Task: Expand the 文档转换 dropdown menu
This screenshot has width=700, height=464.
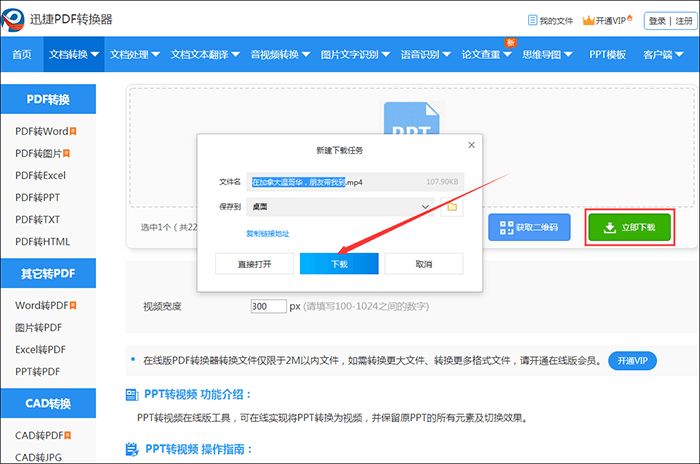Action: (x=95, y=54)
